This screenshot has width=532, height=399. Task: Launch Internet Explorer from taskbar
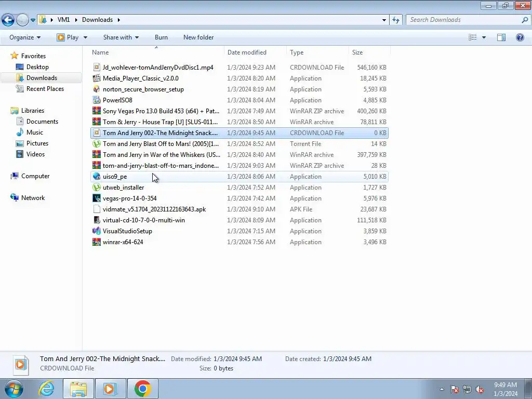(46, 389)
